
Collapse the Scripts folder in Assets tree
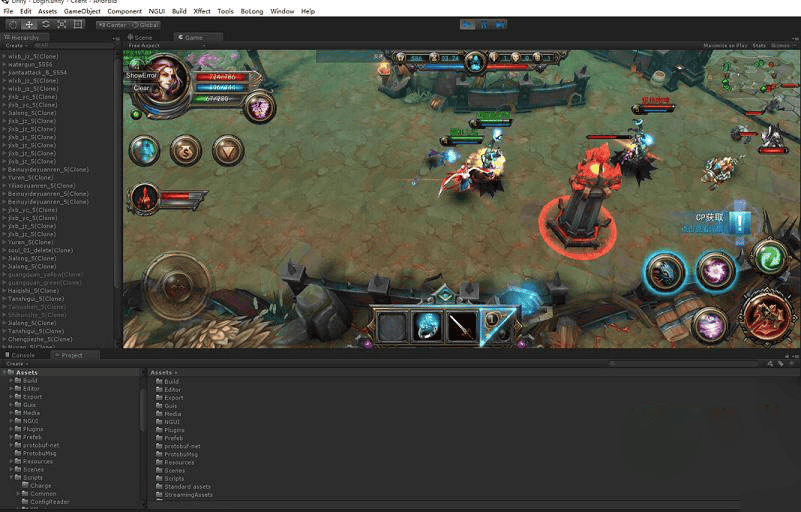(x=11, y=477)
